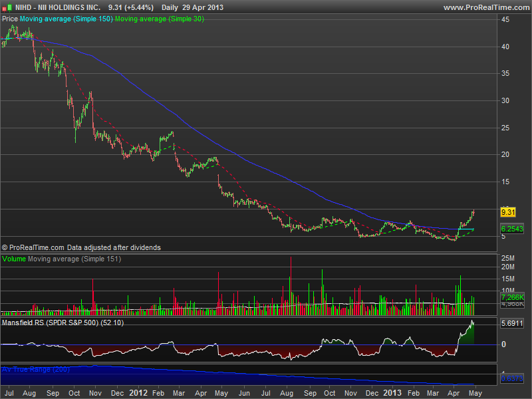532x399 pixels.
Task: Click the ProRealTime copyright data notice
Action: tap(81, 247)
